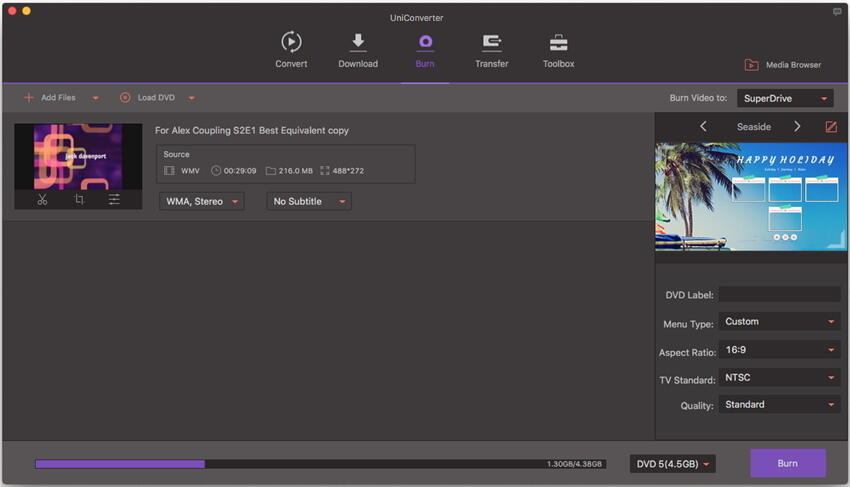Click the edit template pencil icon
The image size is (850, 487).
tap(830, 127)
